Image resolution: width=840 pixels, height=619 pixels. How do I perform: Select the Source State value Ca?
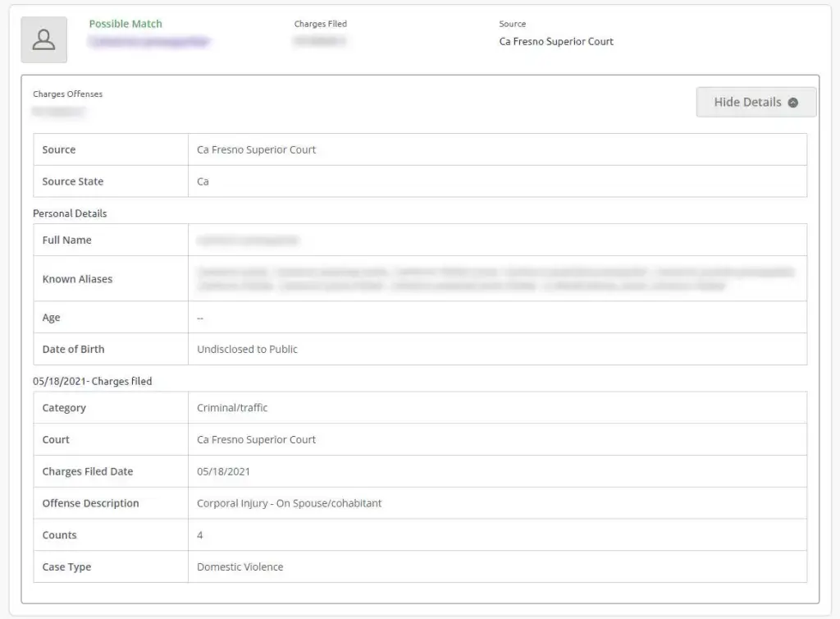203,181
